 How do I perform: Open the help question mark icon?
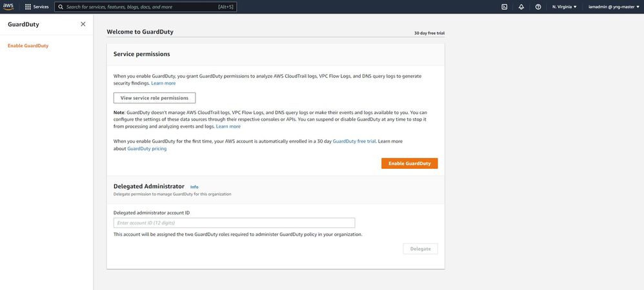538,6
